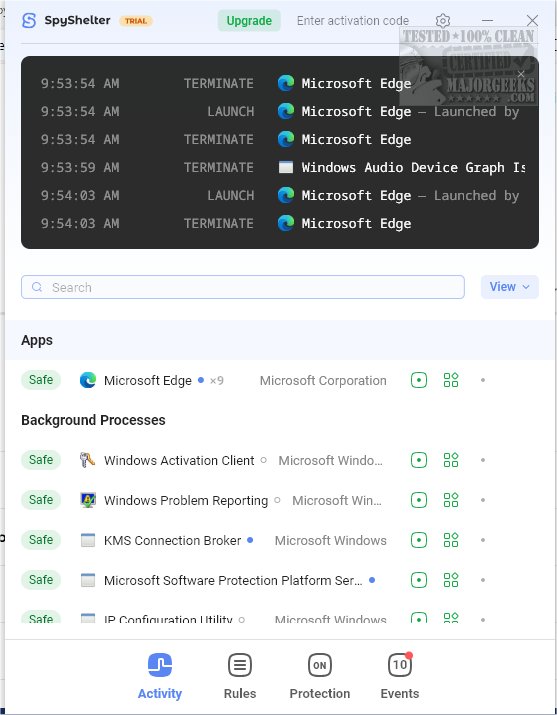Select Windows Activation Client process name
Viewport: 557px width, 715px height.
coord(179,461)
